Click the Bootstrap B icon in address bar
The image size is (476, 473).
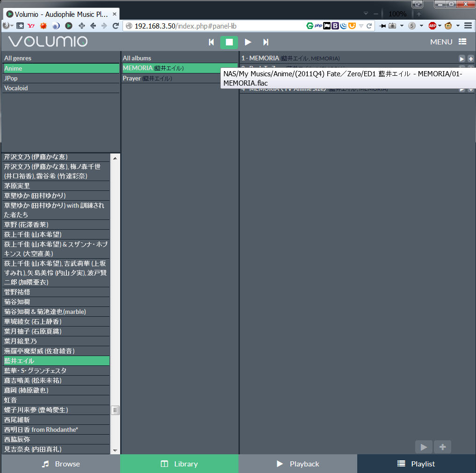point(335,26)
